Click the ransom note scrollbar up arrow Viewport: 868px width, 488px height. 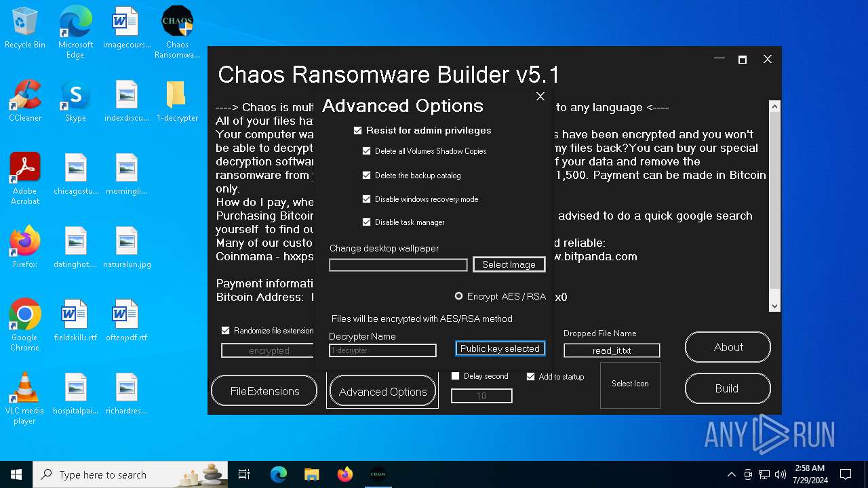click(775, 106)
